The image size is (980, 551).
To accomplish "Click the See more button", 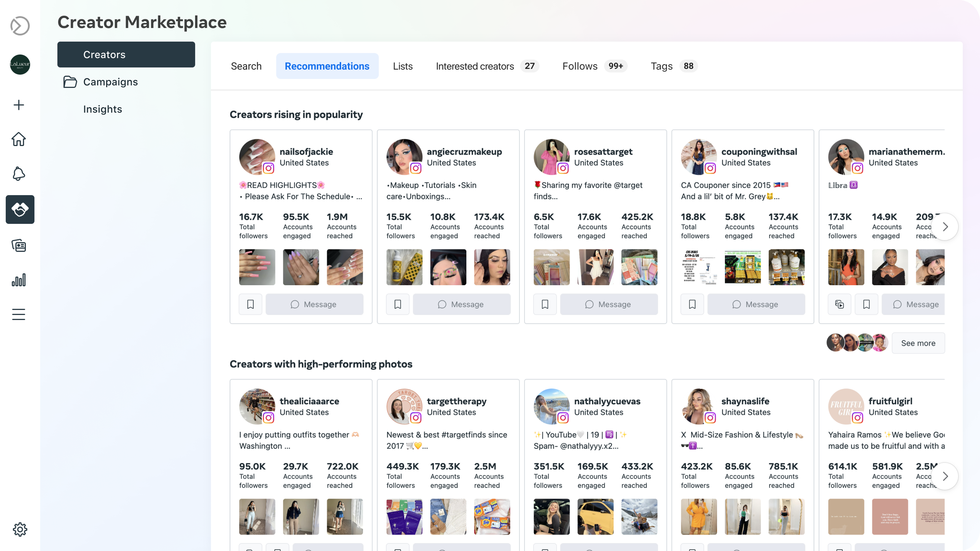I will tap(918, 343).
